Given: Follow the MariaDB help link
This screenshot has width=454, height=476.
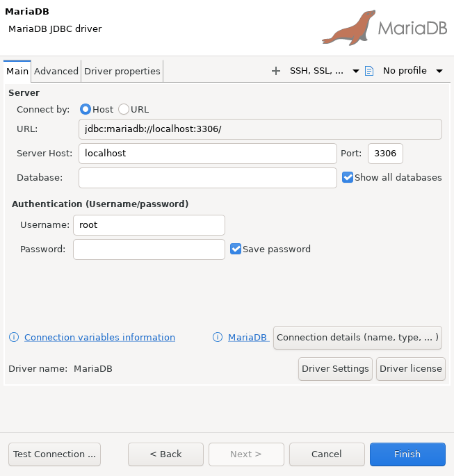Looking at the screenshot, I should [248, 337].
